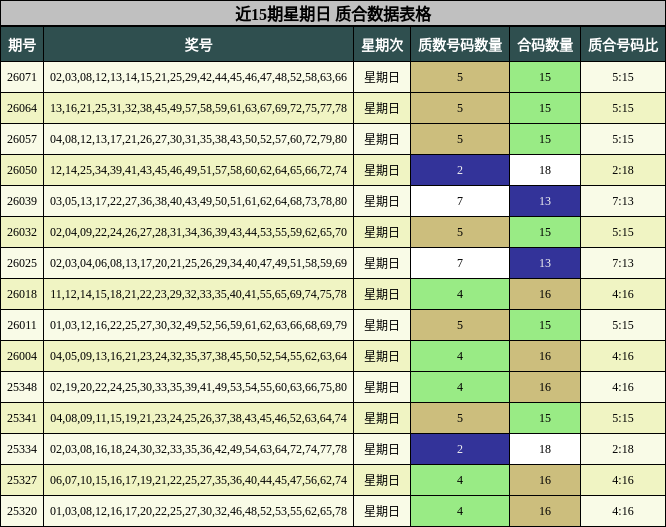Click issue number 26025

(22, 263)
